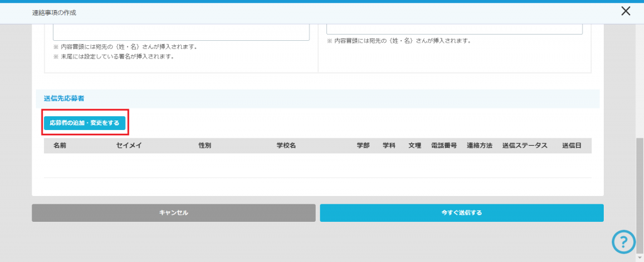
Task: Click 今すぐ送信する to send now
Action: (x=462, y=213)
